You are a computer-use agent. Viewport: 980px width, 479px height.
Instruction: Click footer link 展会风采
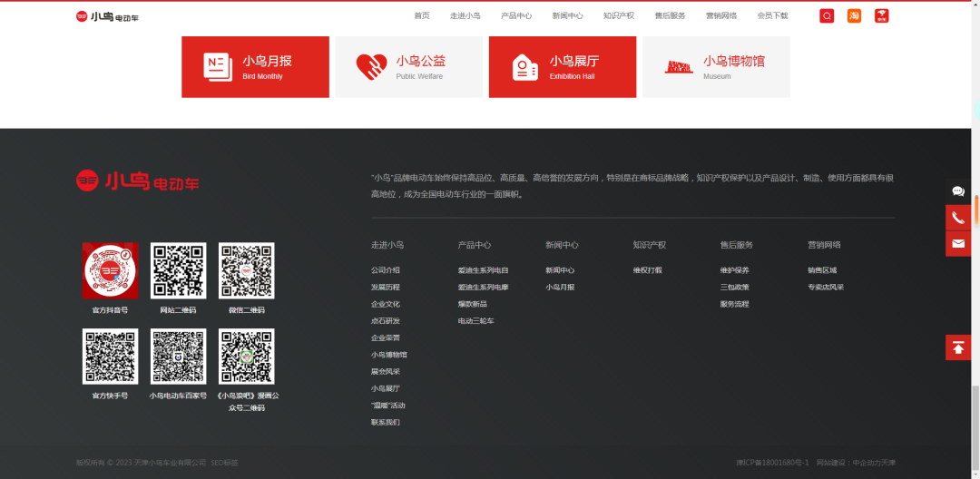pyautogui.click(x=385, y=372)
